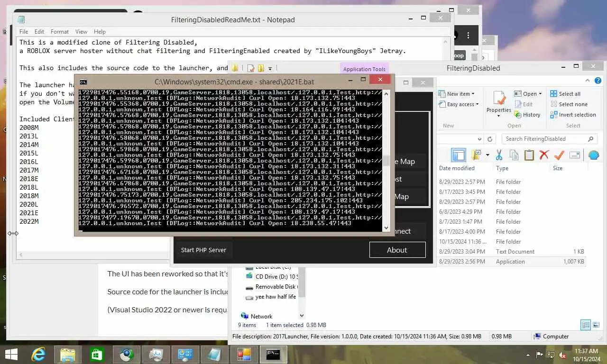This screenshot has width=607, height=364.
Task: Expand the ribbon Open dropdown arrow
Action: [x=540, y=94]
